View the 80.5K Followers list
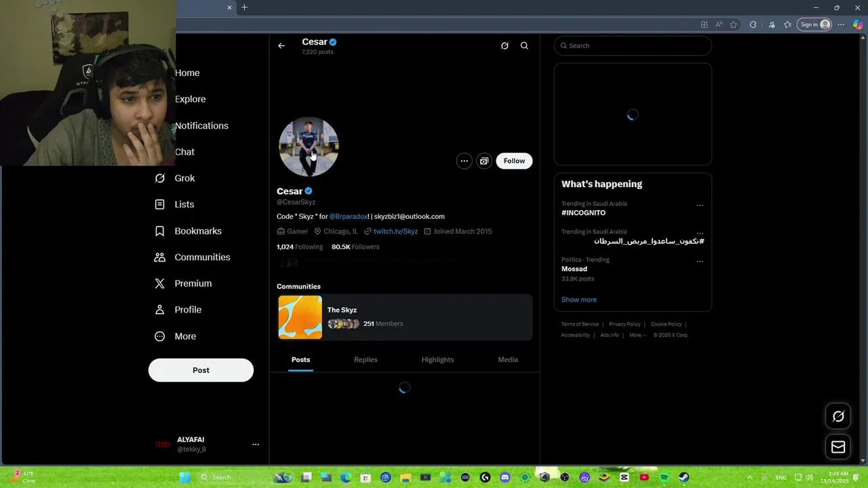This screenshot has width=868, height=488. (355, 247)
